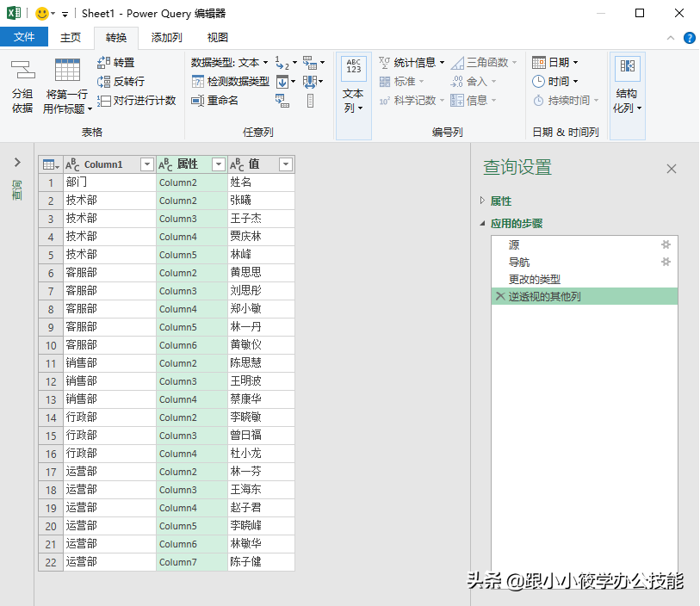Click the Time (时间) clock icon
The width and height of the screenshot is (700, 606).
coord(539,81)
